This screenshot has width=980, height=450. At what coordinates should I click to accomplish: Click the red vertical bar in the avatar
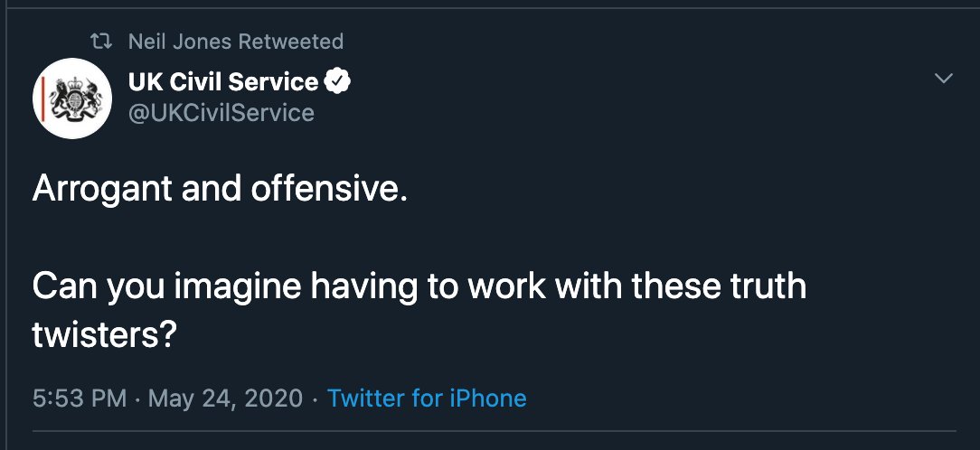[42, 98]
